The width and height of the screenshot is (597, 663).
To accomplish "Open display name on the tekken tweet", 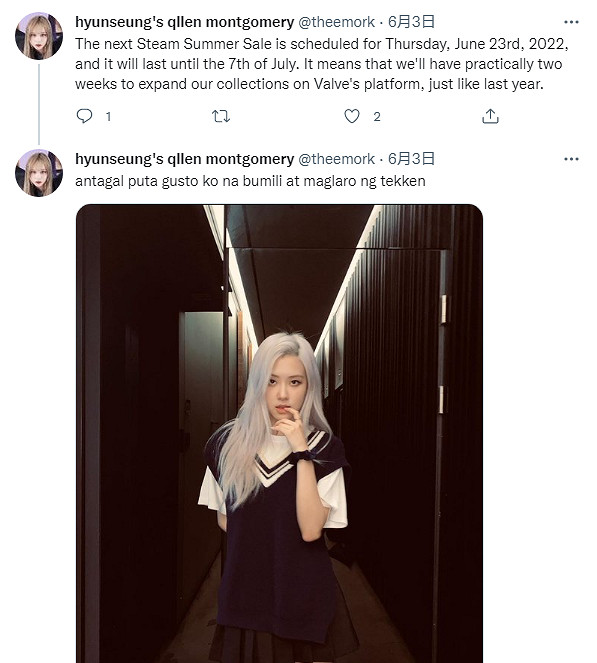I will [x=184, y=159].
